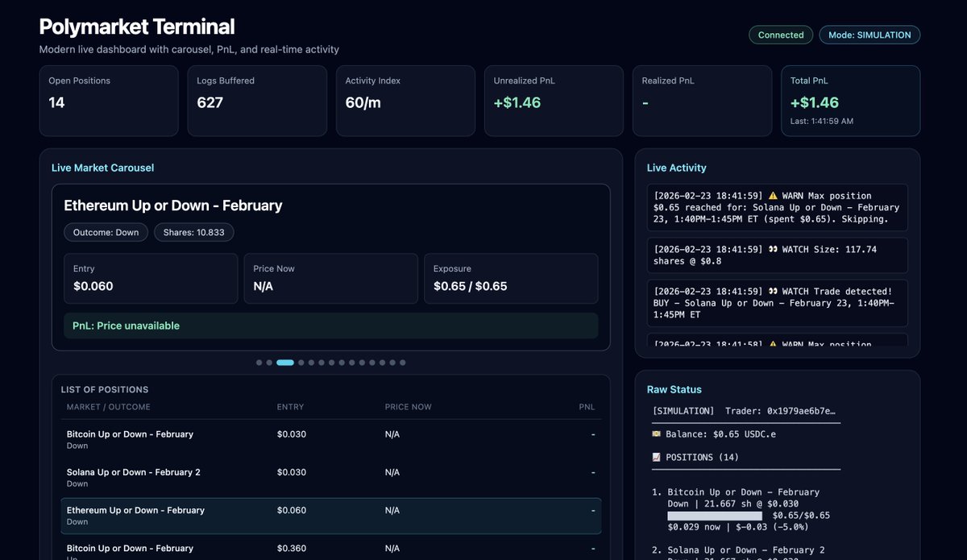This screenshot has height=560, width=967.
Task: Click the highlighted active carousel dot
Action: point(285,363)
